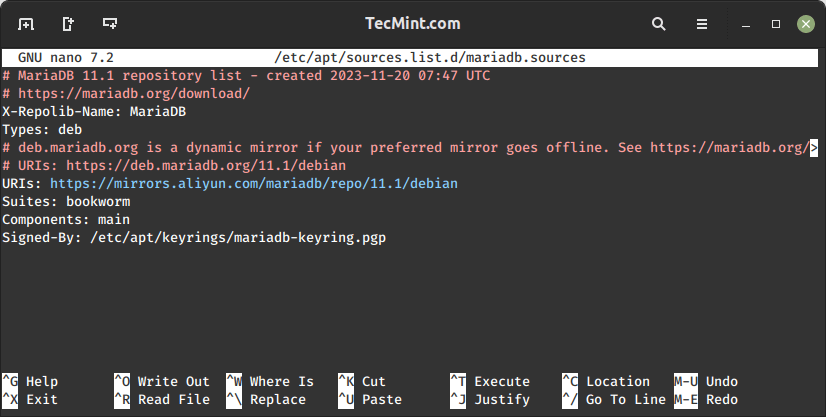This screenshot has height=417, width=826.
Task: Maximize the terminal window
Action: point(773,23)
